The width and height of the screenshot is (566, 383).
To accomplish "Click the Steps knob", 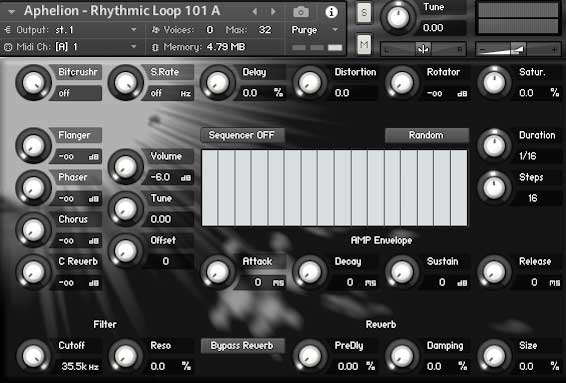I will pos(495,188).
